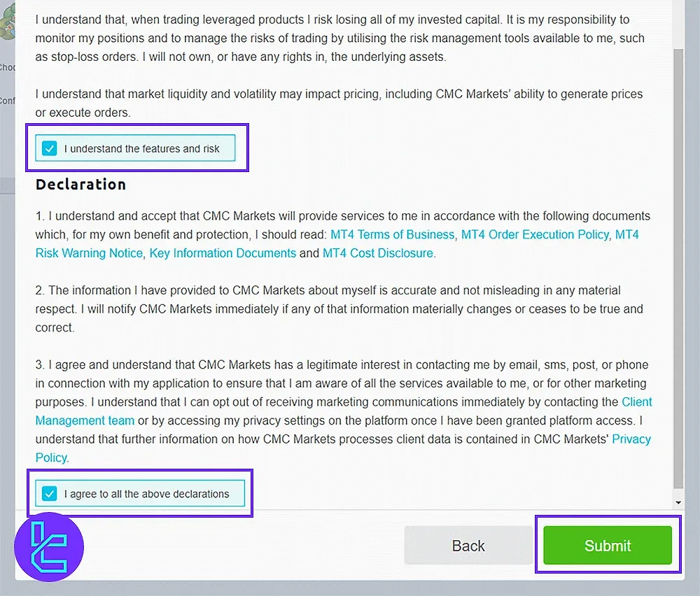Open the MT4 Order Execution Policy
The image size is (700, 596).
tap(535, 234)
